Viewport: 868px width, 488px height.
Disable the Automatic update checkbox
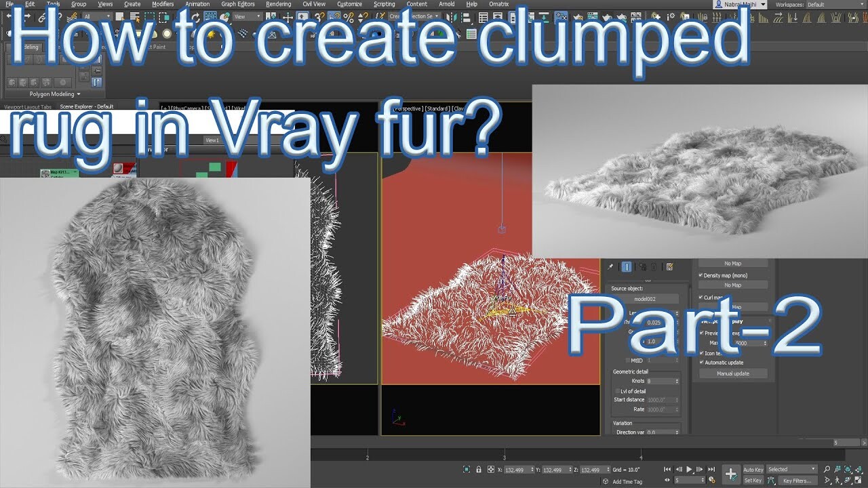click(x=701, y=363)
